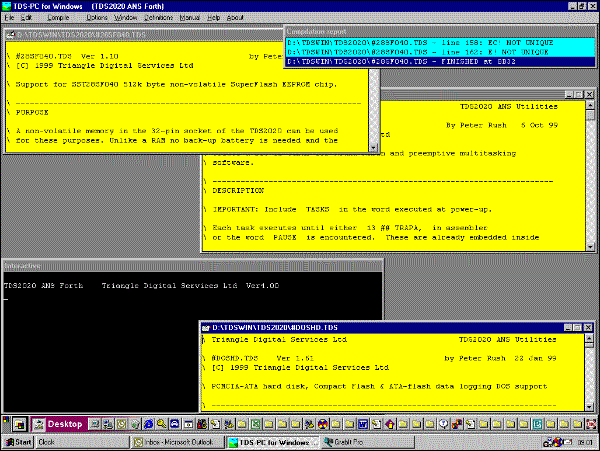Click the scroll-down arrow in the multitasking utilities window
600x451 pixels.
(590, 247)
